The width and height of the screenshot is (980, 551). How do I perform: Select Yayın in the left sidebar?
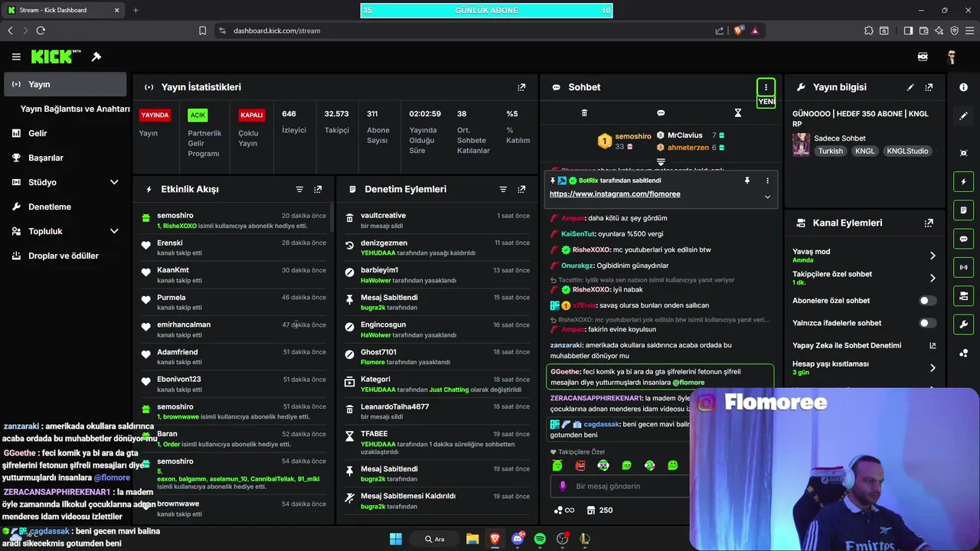coord(65,84)
